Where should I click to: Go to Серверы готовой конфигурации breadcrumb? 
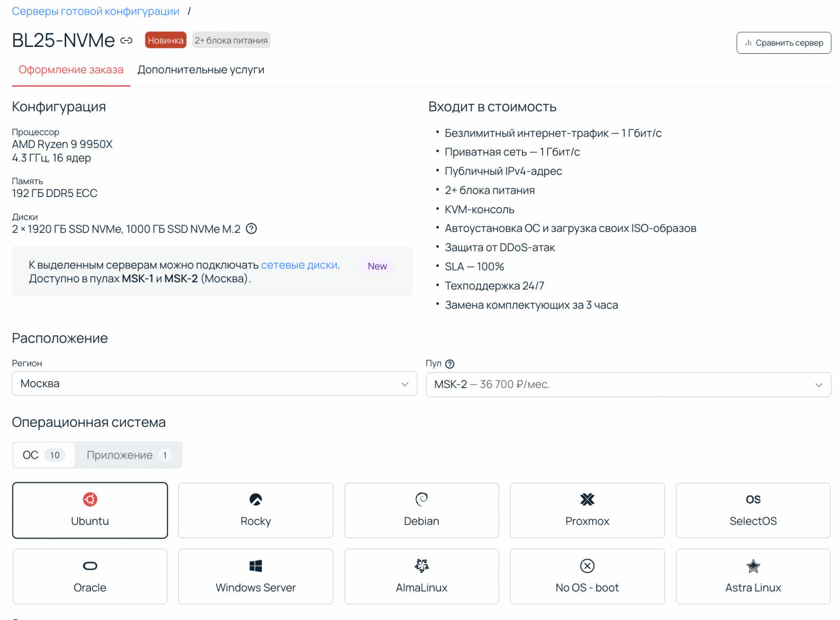(x=95, y=11)
